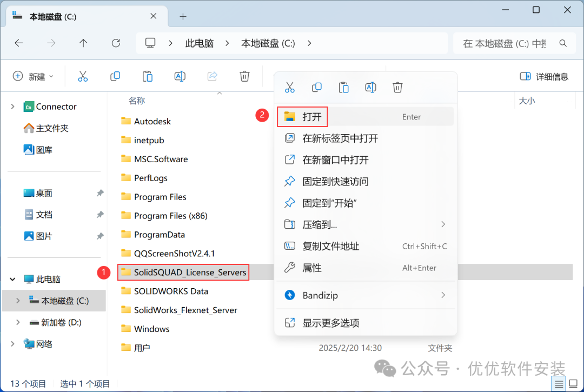The width and height of the screenshot is (584, 392).
Task: Collapse the 此电脑 tree in the sidebar
Action: coord(12,279)
